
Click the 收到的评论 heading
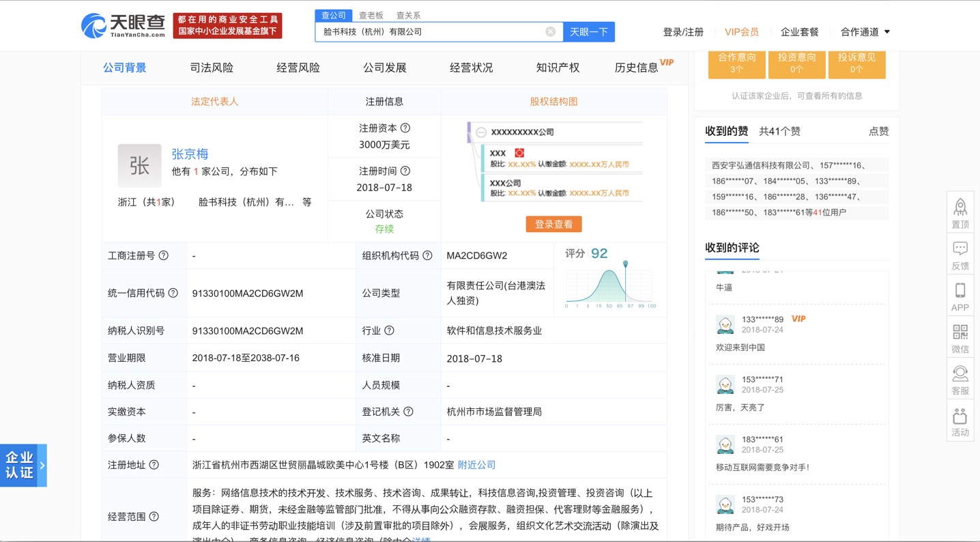pyautogui.click(x=732, y=248)
